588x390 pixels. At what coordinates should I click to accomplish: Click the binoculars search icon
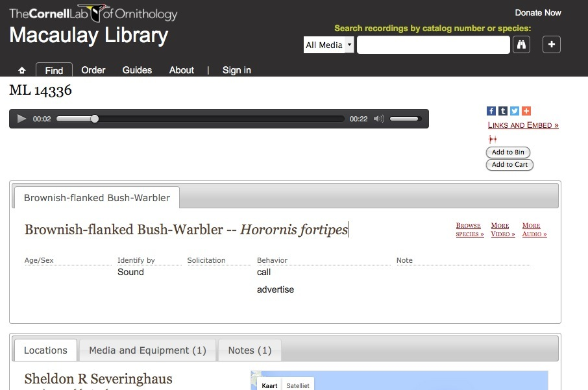521,45
